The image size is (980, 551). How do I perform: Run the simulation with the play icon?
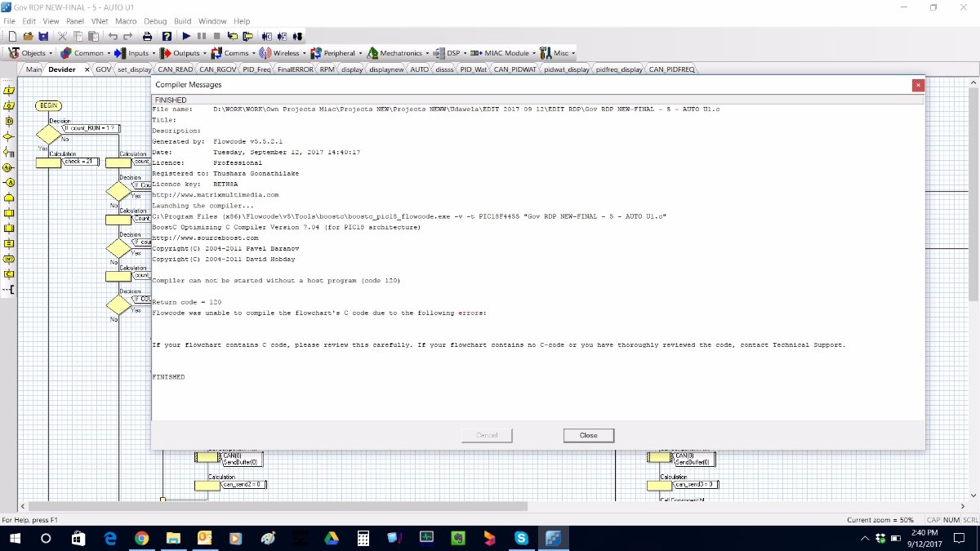[x=186, y=36]
